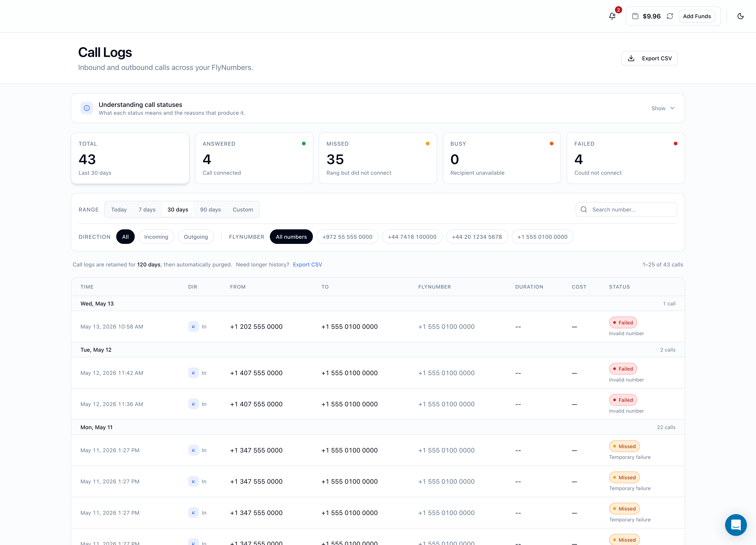Click the FLYNUMBER column header
Image resolution: width=756 pixels, height=545 pixels.
point(434,287)
